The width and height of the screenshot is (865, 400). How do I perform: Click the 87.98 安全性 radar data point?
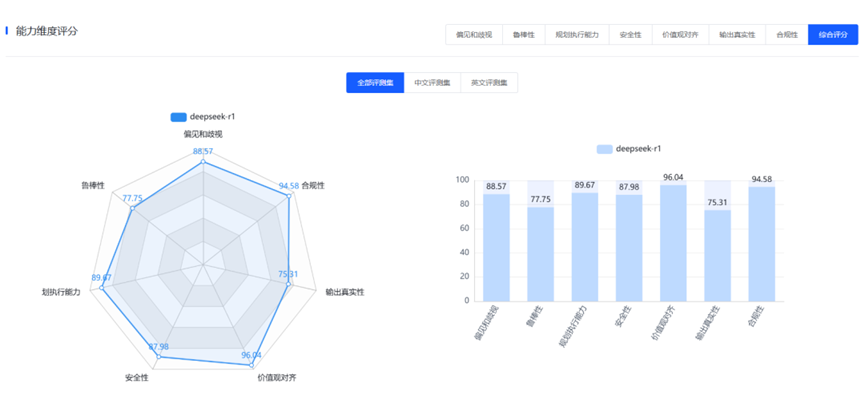click(159, 355)
